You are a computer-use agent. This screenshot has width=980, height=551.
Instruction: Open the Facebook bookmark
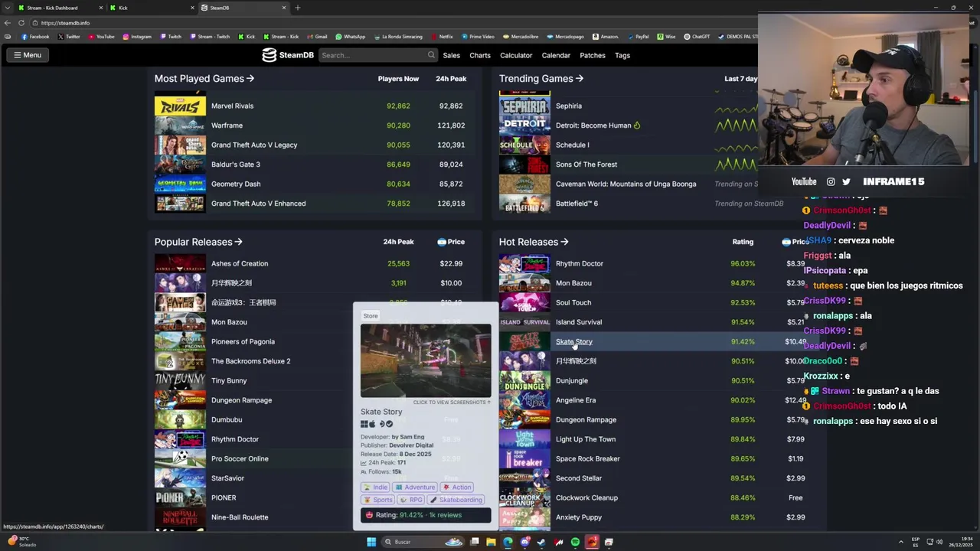(35, 37)
